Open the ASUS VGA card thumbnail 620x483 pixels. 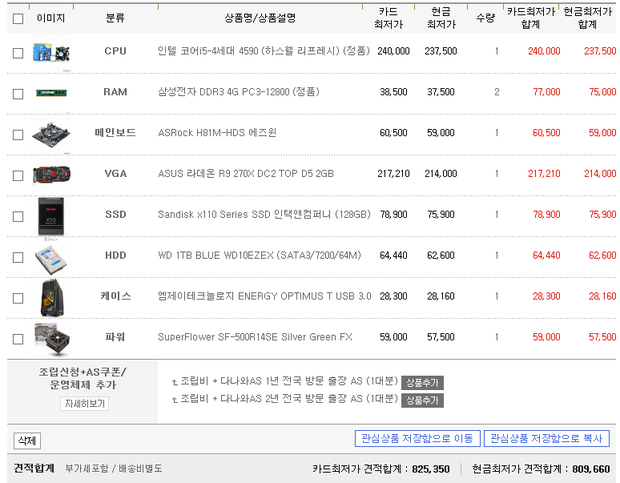pyautogui.click(x=50, y=174)
